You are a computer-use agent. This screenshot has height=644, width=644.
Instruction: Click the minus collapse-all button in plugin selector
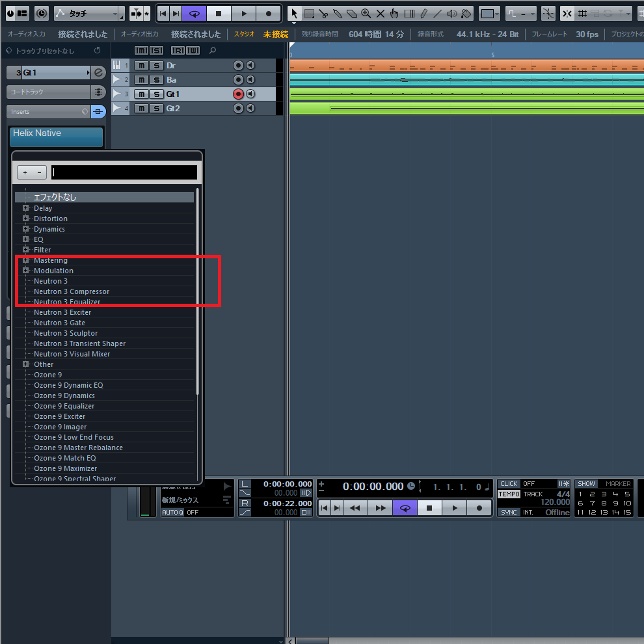pyautogui.click(x=39, y=172)
